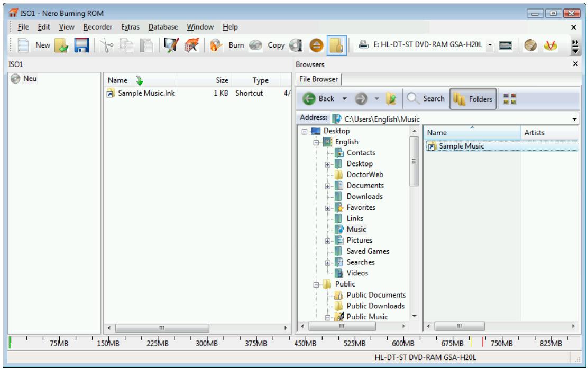
Task: Open the File menu
Action: [x=23, y=27]
